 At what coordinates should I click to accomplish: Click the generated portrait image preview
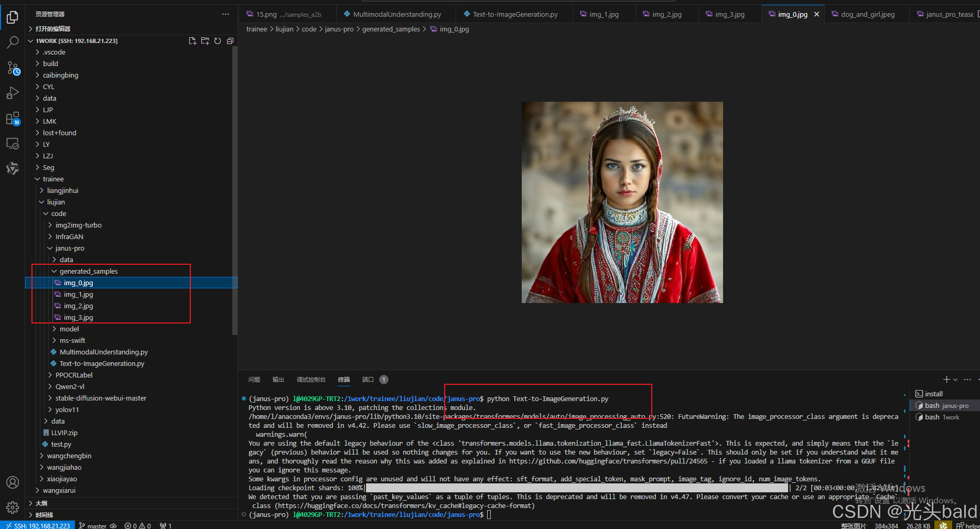[x=622, y=202]
